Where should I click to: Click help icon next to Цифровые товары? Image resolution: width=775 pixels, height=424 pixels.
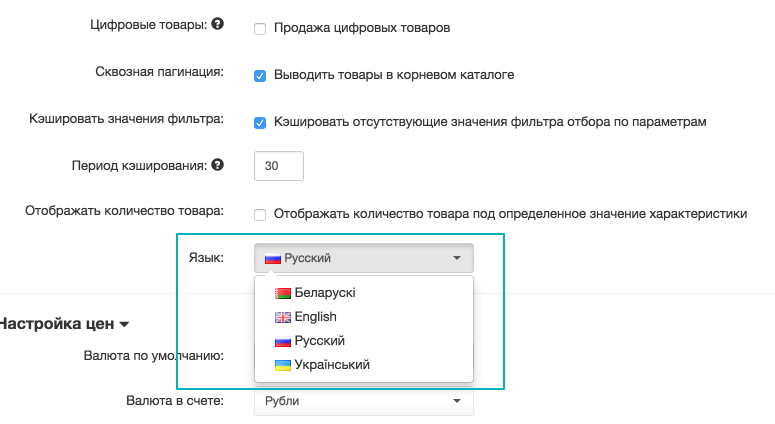tap(217, 24)
